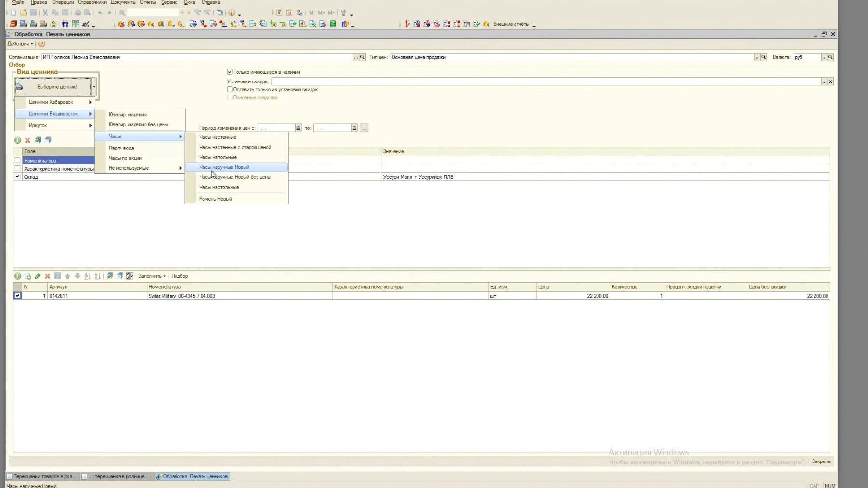
Task: Open Тип цен selection ellipsis button
Action: coord(757,57)
